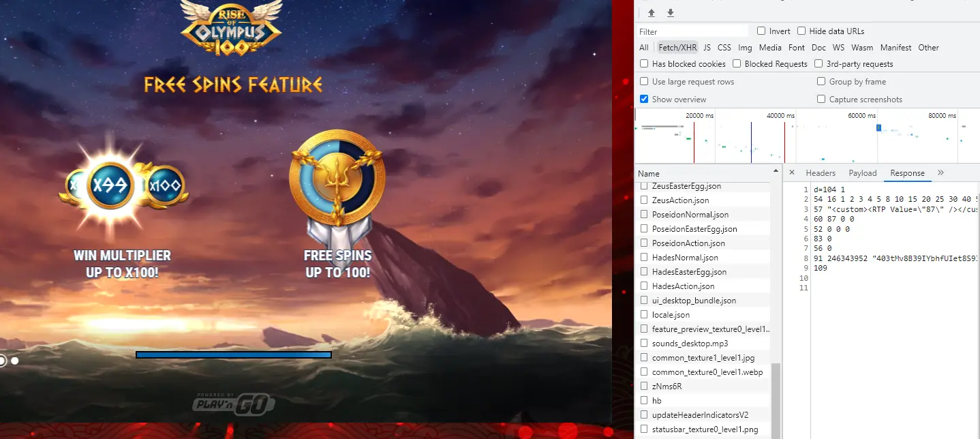Click response line "60 87 0 0"
The height and width of the screenshot is (439, 980).
(x=833, y=219)
